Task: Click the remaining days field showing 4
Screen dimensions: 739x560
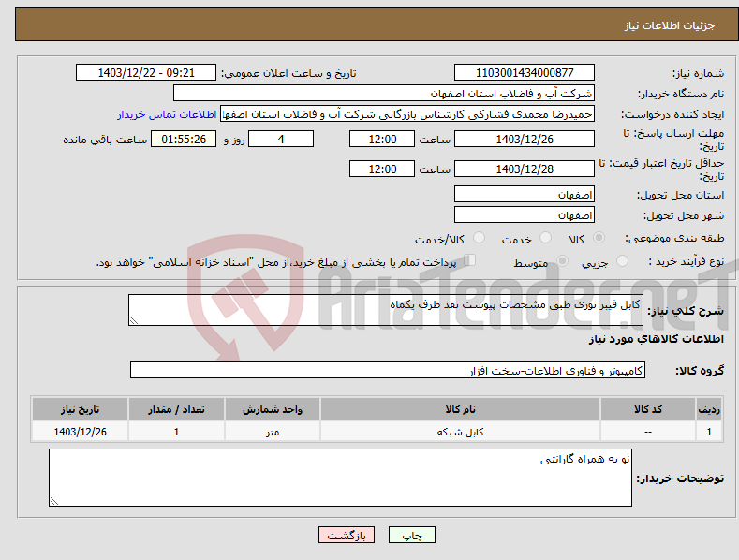Action: pyautogui.click(x=281, y=139)
